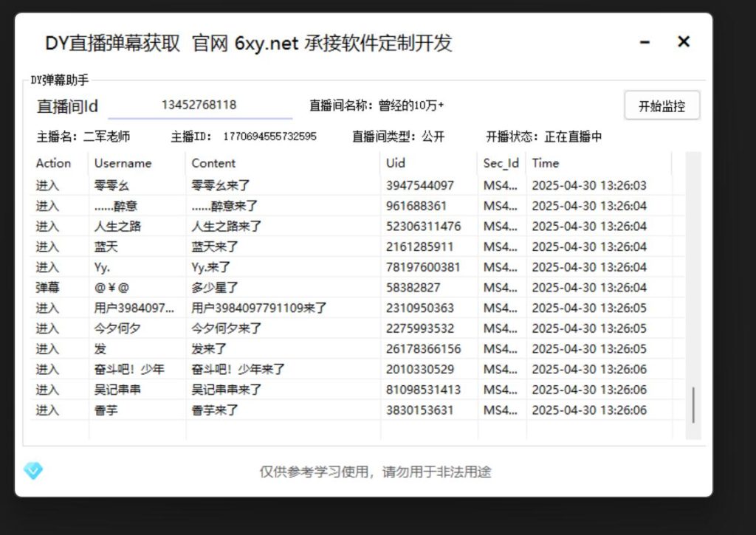
Task: Close the DY直播弹幕获取 window
Action: [x=684, y=41]
